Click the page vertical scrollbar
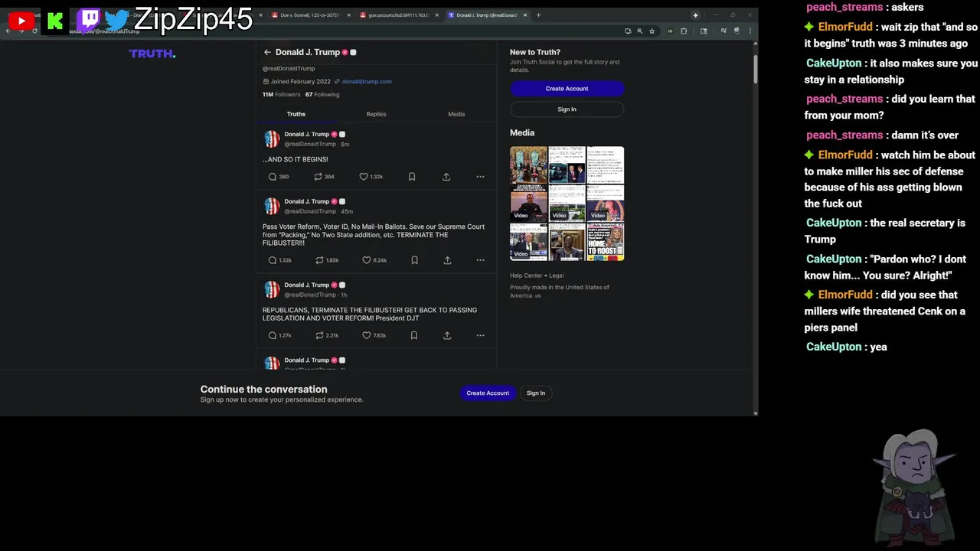The image size is (980, 551). (755, 70)
